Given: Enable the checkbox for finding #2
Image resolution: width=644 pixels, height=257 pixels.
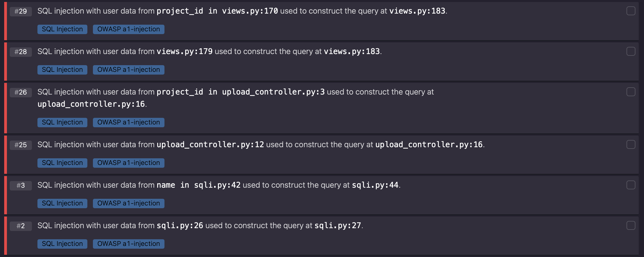Looking at the screenshot, I should [631, 225].
